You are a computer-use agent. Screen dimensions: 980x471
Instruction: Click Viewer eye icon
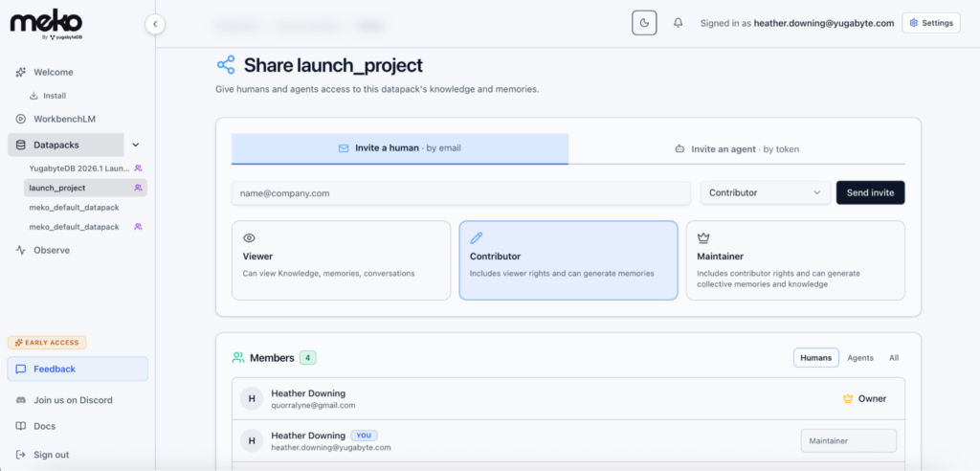click(250, 238)
